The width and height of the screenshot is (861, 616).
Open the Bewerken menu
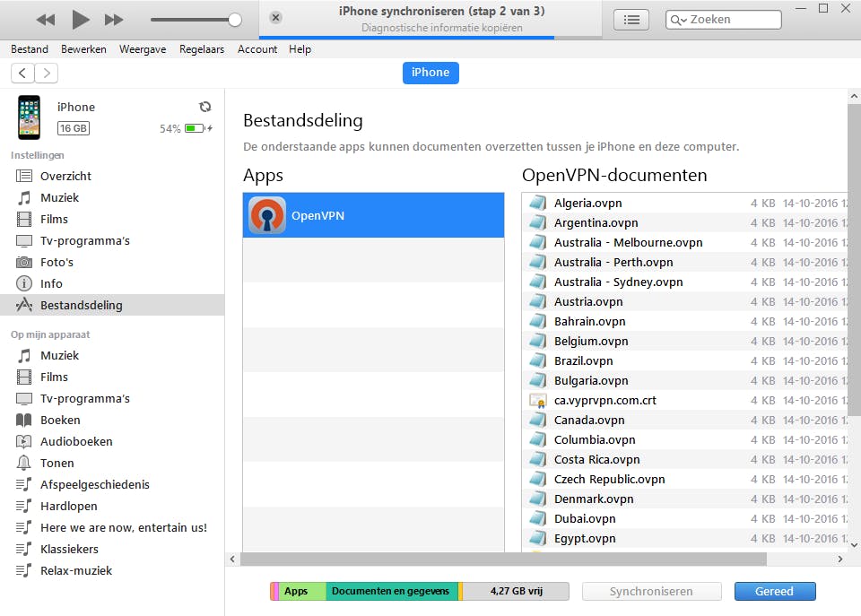(x=83, y=49)
